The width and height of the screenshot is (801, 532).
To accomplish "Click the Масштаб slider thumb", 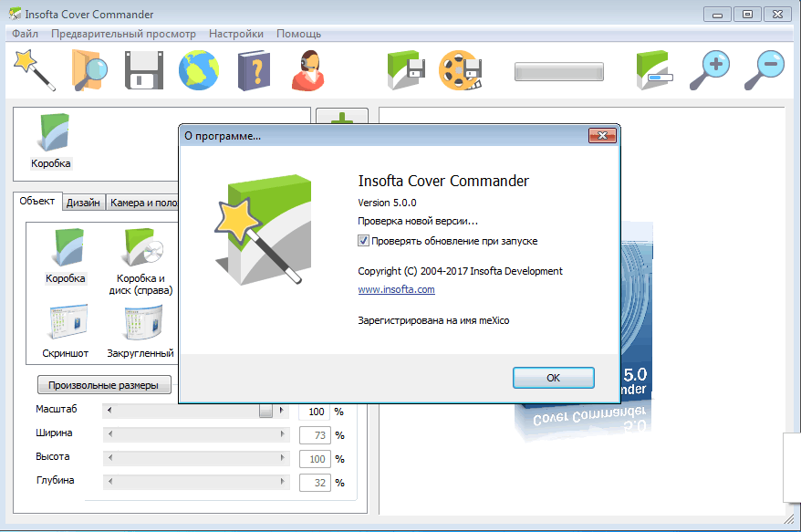I will (265, 411).
